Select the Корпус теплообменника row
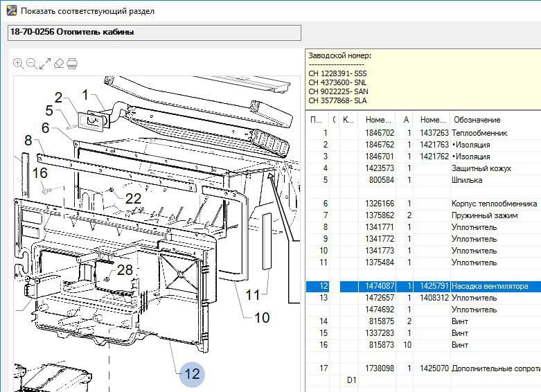Viewport: 541px width, 392px height. [494, 204]
